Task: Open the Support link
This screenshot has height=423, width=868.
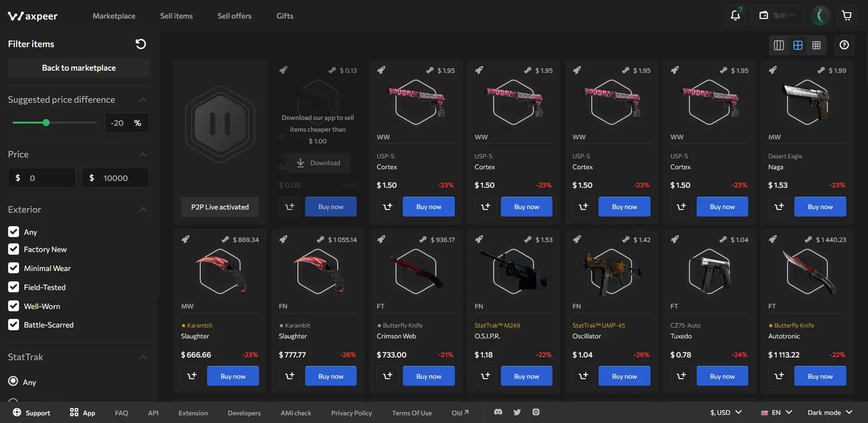Action: [32, 413]
